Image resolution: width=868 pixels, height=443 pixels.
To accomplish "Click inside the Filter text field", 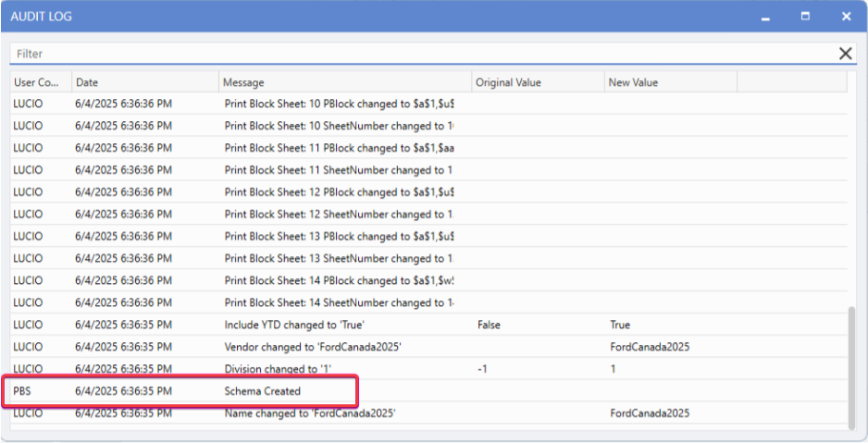I will pos(416,54).
